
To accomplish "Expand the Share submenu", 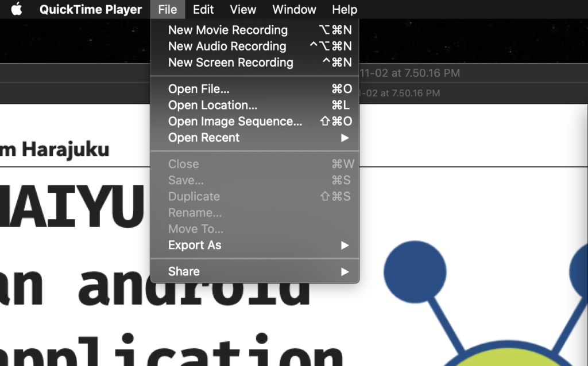I will [255, 271].
